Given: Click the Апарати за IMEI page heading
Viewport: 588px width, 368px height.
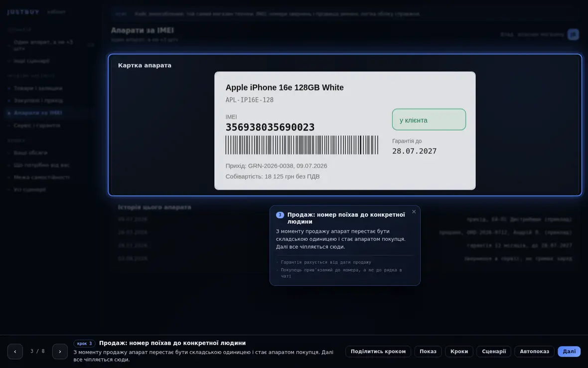Looking at the screenshot, I should pos(142,30).
